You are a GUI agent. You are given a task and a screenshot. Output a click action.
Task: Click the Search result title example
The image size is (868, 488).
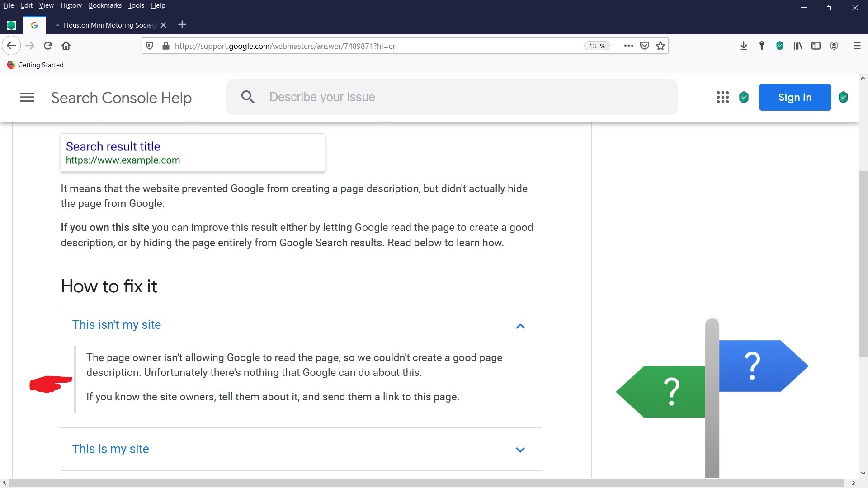click(113, 146)
